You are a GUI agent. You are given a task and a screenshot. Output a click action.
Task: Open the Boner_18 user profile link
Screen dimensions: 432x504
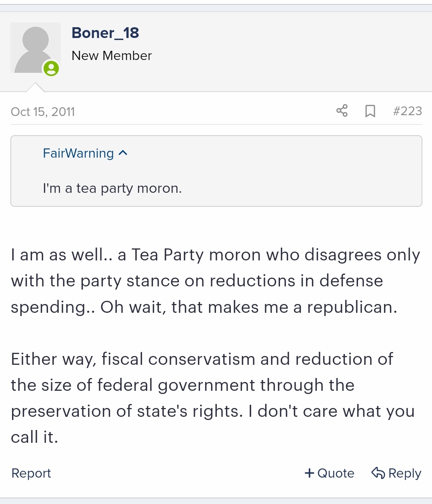tap(105, 33)
